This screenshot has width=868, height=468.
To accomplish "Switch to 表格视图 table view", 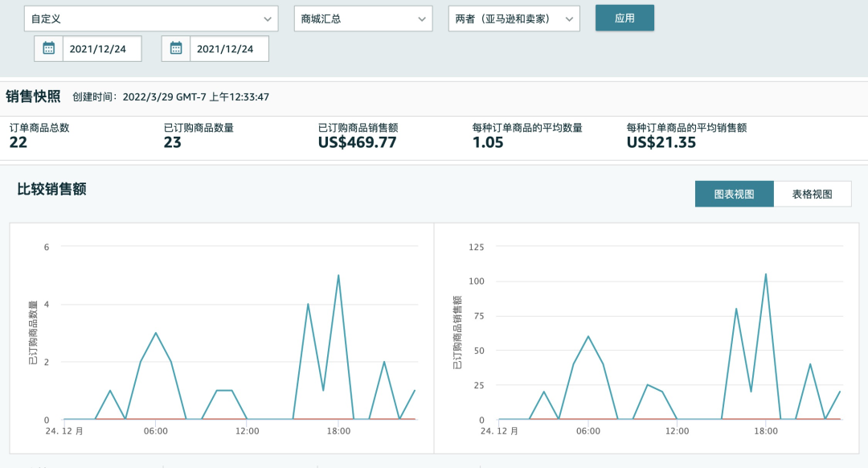I will 812,194.
